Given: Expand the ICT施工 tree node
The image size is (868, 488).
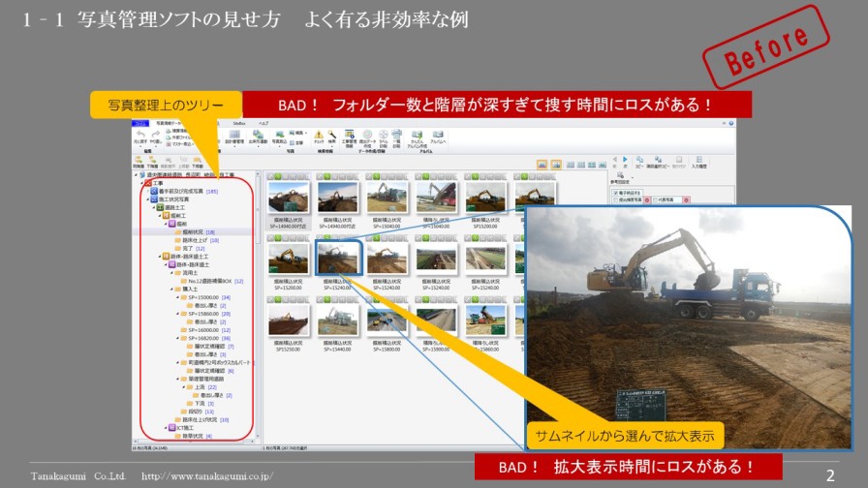Looking at the screenshot, I should coord(165,427).
